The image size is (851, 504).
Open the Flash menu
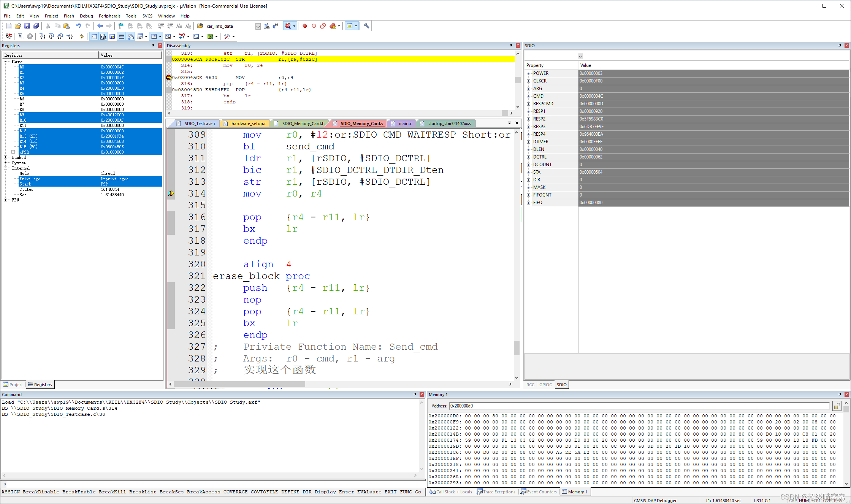click(x=69, y=16)
